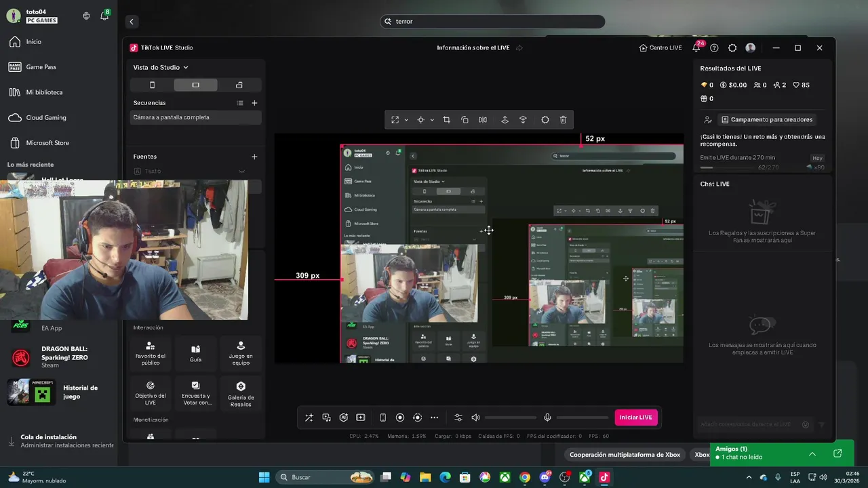This screenshot has width=868, height=488.
Task: Open TikTok LIVE Studio notifications bell
Action: [x=696, y=48]
